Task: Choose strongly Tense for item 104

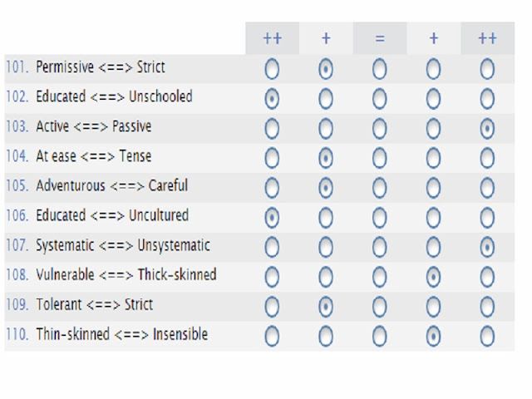Action: [x=487, y=158]
